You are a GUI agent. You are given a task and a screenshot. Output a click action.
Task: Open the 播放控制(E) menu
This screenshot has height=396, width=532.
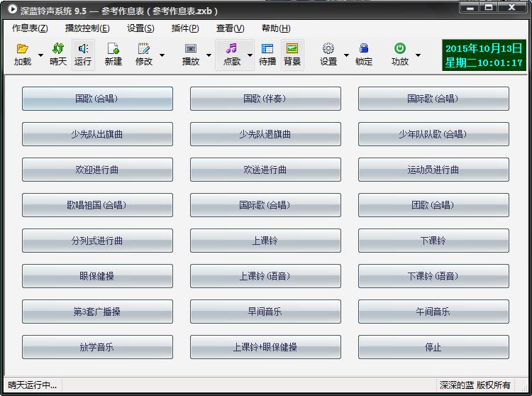pos(87,28)
